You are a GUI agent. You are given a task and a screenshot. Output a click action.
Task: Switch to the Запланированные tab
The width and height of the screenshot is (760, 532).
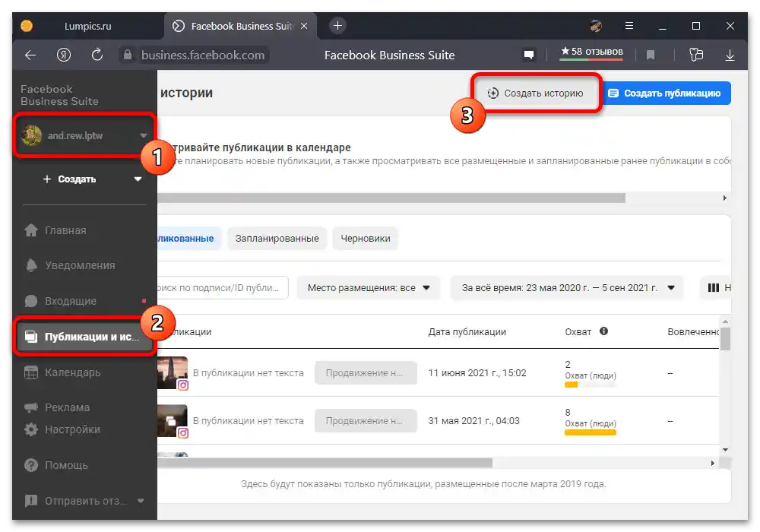pos(277,239)
